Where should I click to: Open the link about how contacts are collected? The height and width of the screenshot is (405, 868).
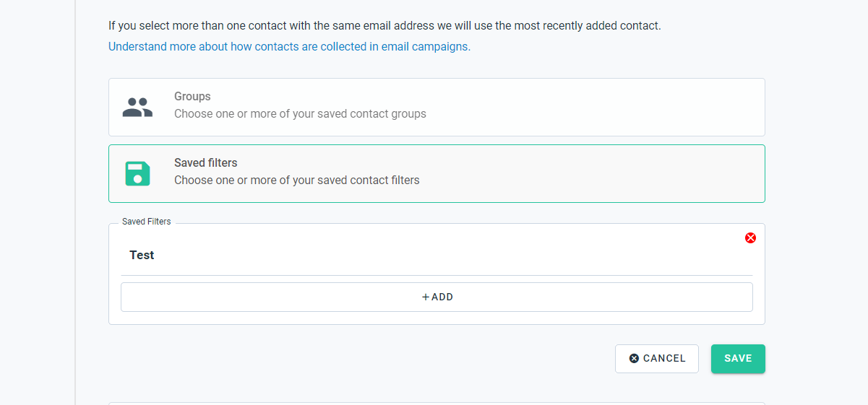289,46
